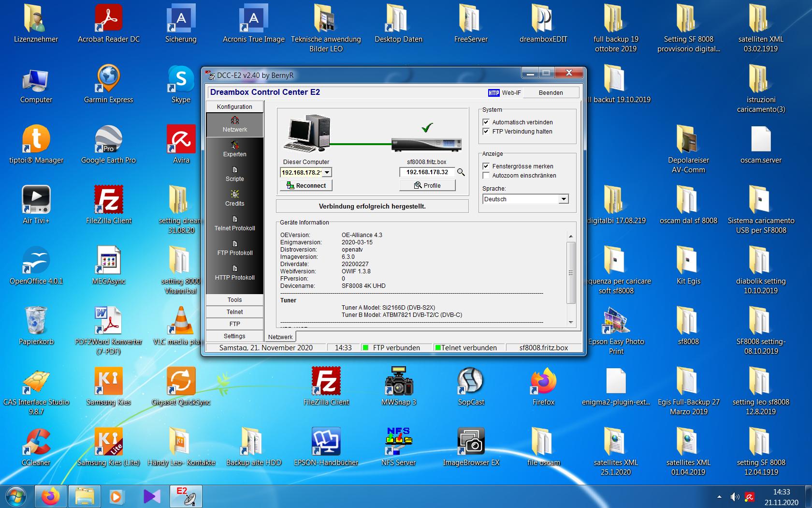Screen dimensions: 812x508
Task: Open the Tools menu section
Action: (234, 300)
